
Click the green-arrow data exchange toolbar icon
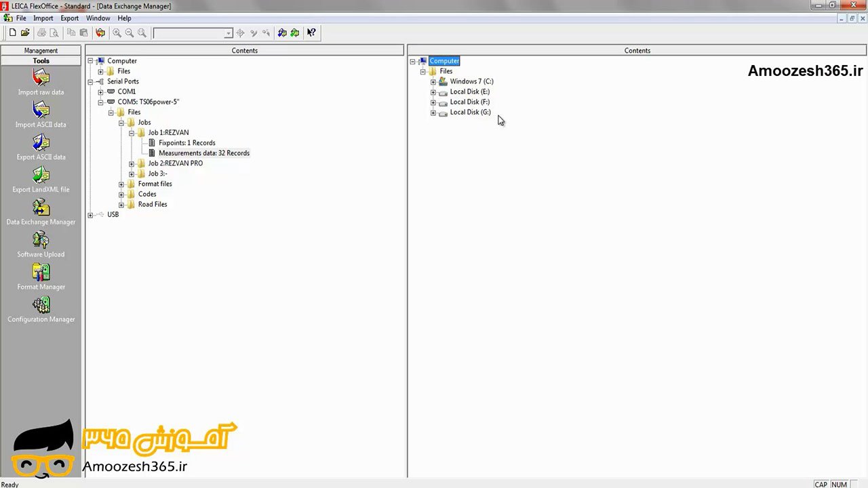[x=295, y=33]
